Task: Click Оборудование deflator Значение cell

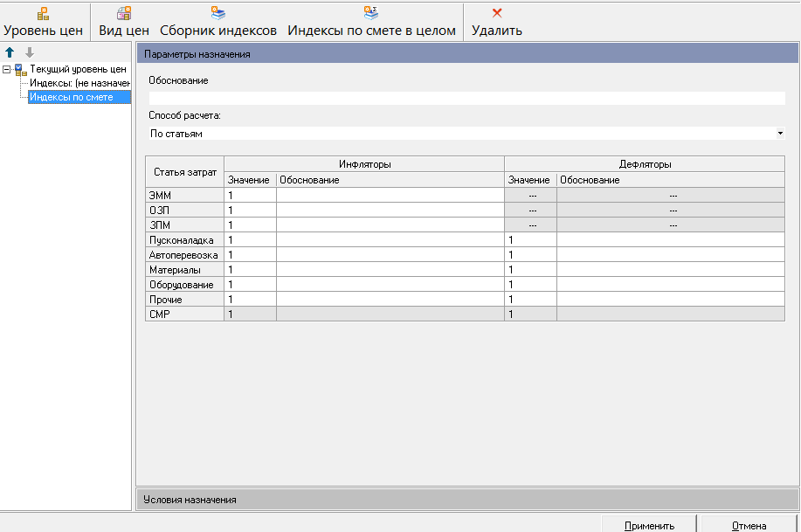Action: 531,284
